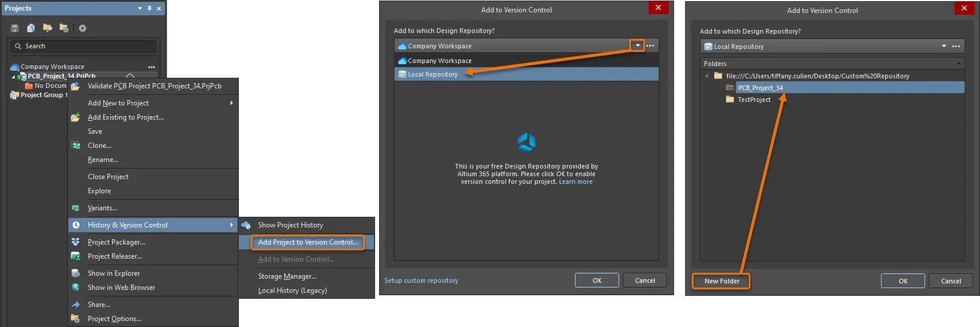This screenshot has width=980, height=327.
Task: Click the Show Project History cloud icon
Action: pyautogui.click(x=246, y=225)
